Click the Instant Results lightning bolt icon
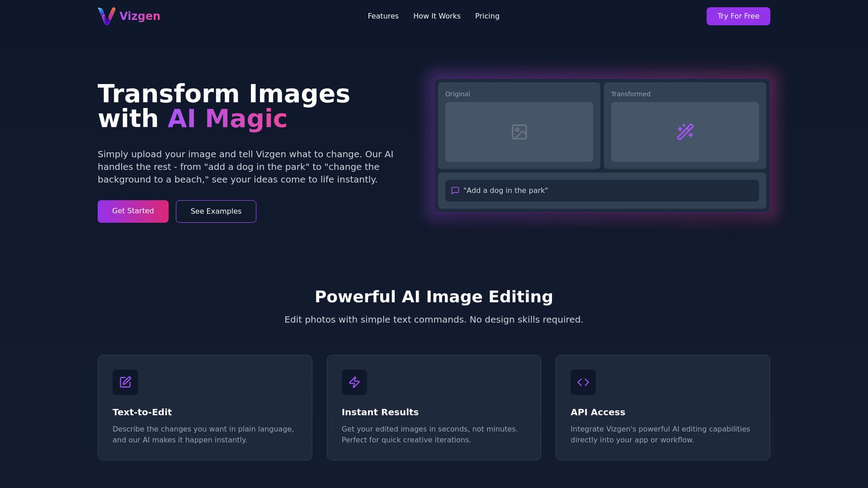868x488 pixels. click(354, 382)
